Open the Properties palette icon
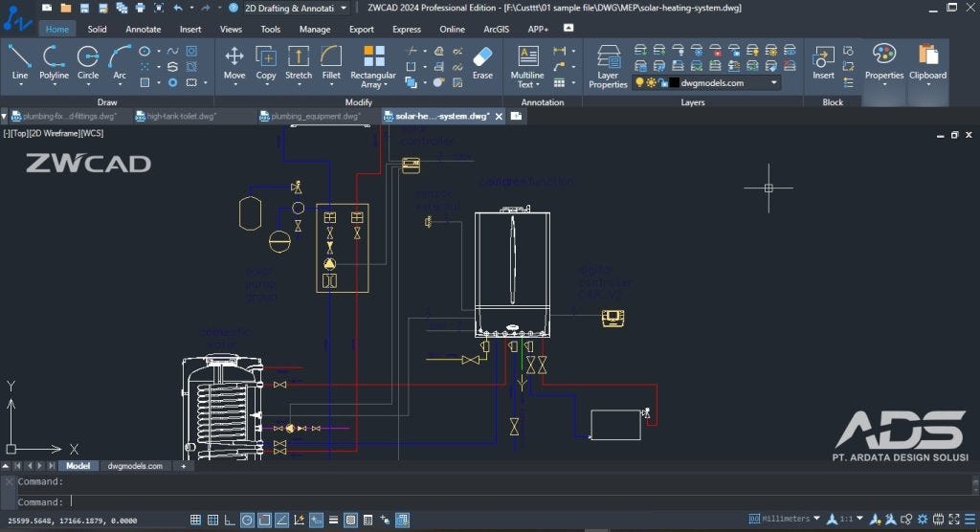The width and height of the screenshot is (980, 532). pyautogui.click(x=884, y=55)
